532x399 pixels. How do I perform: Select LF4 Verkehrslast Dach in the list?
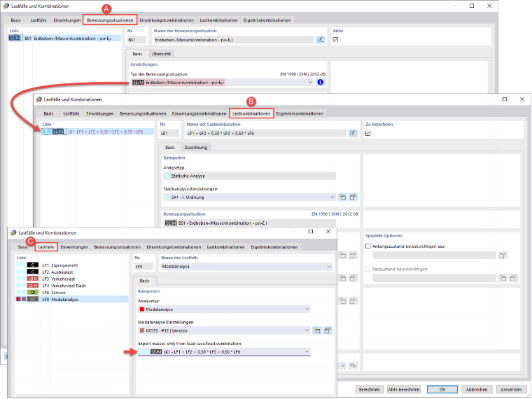click(72, 286)
